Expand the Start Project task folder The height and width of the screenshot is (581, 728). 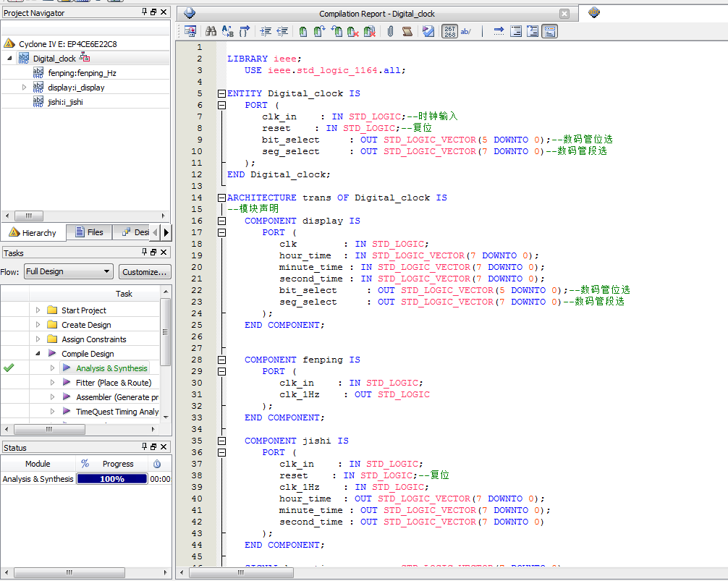tap(38, 310)
